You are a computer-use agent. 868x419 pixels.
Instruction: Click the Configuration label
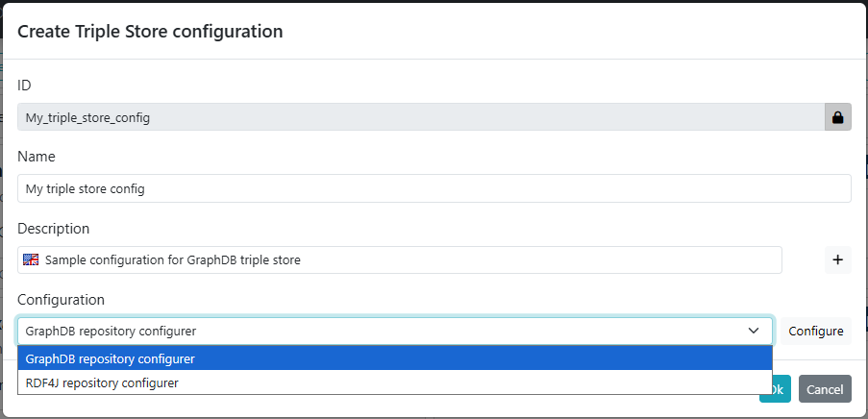[61, 300]
